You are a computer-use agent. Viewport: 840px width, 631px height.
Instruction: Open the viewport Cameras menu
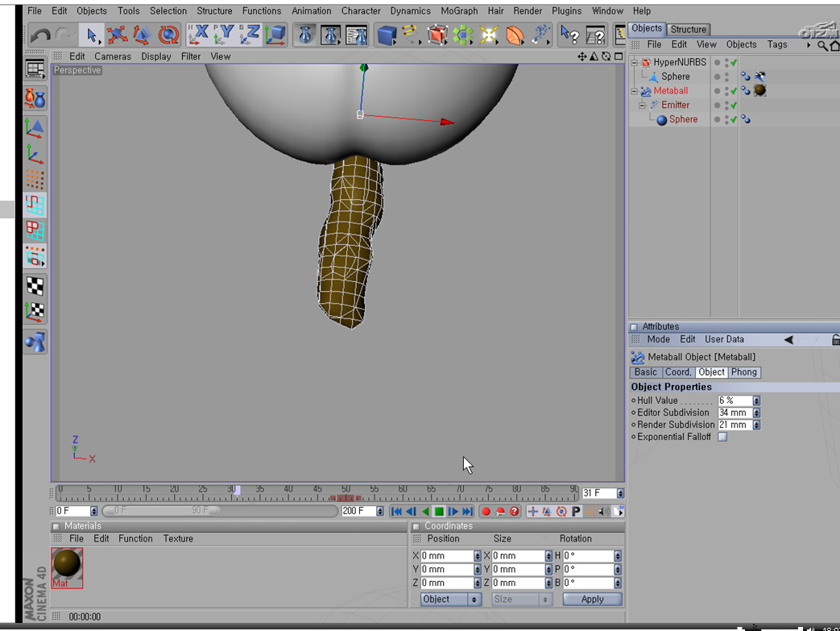click(x=113, y=56)
